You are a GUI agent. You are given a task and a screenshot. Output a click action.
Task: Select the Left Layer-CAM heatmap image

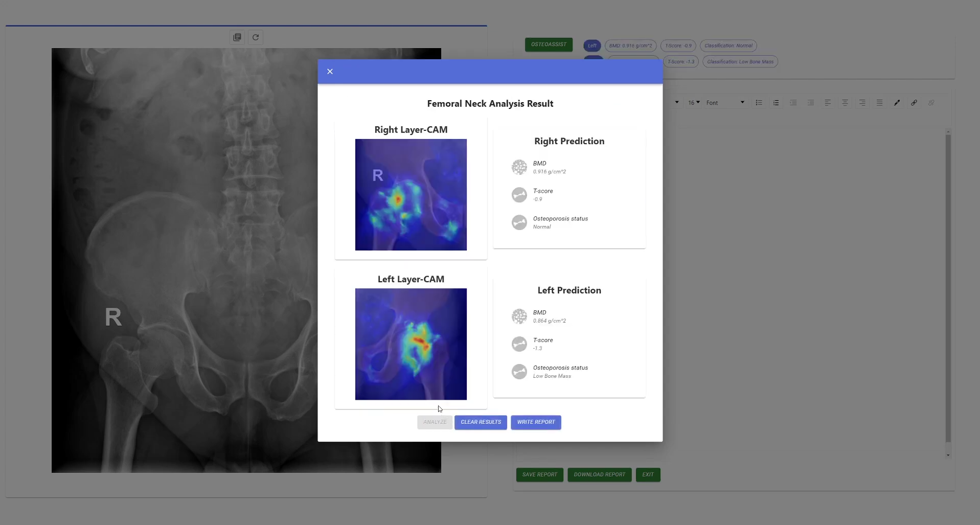click(411, 344)
